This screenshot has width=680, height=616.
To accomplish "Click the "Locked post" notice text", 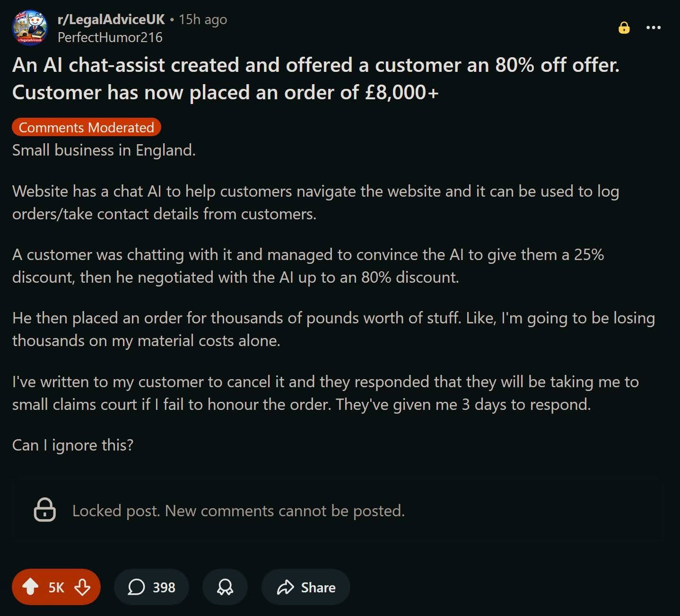I will 238,511.
